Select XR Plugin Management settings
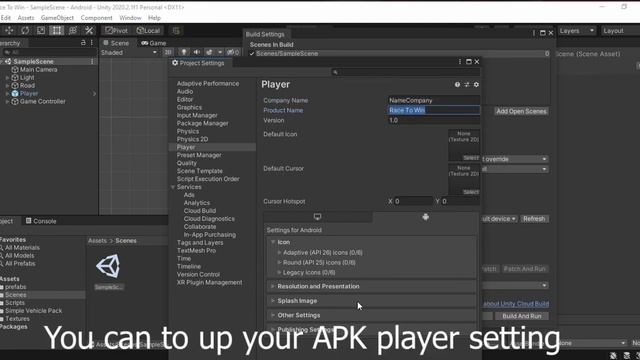Screen dimensions: 640x360 [x=209, y=282]
